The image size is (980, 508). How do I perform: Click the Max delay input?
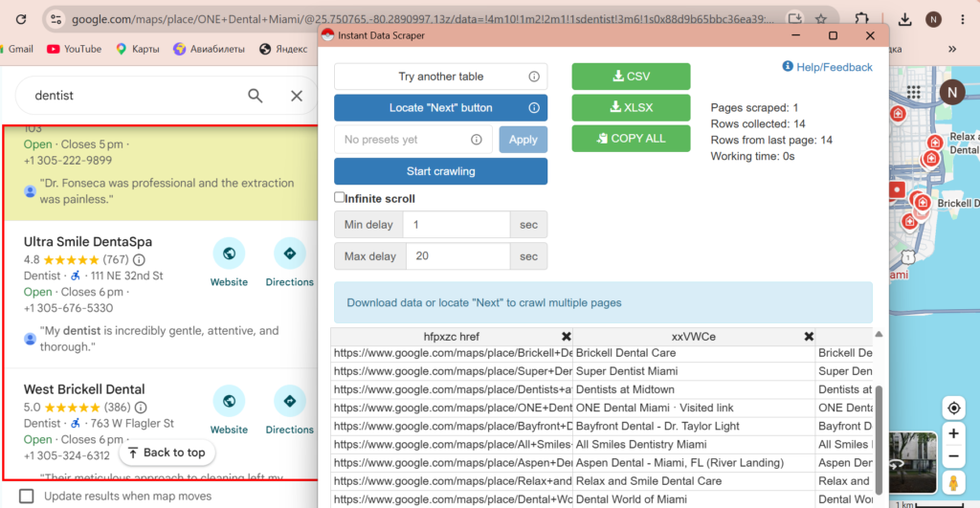[x=458, y=256]
